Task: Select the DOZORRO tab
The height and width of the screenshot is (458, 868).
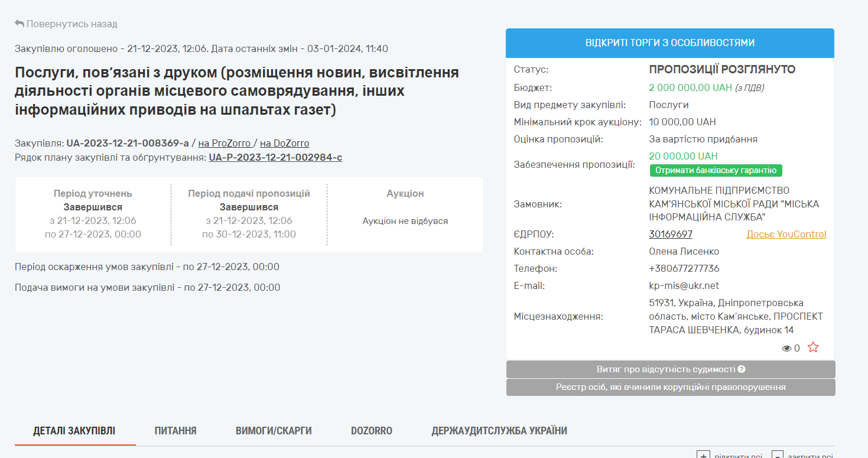Action: point(371,431)
